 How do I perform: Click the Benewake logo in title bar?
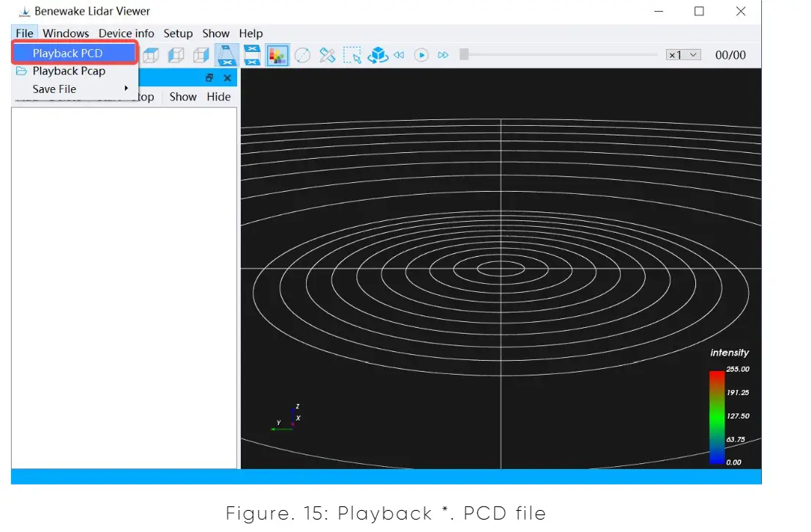coord(24,12)
